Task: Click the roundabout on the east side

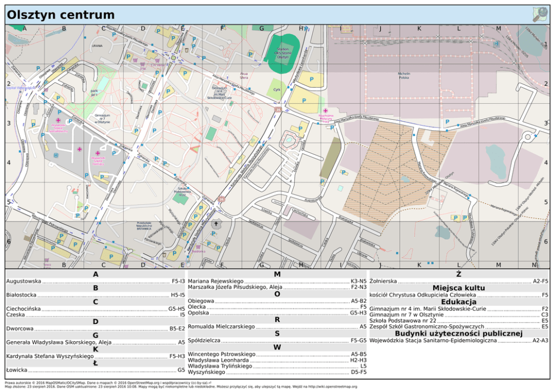Action: click(x=526, y=136)
